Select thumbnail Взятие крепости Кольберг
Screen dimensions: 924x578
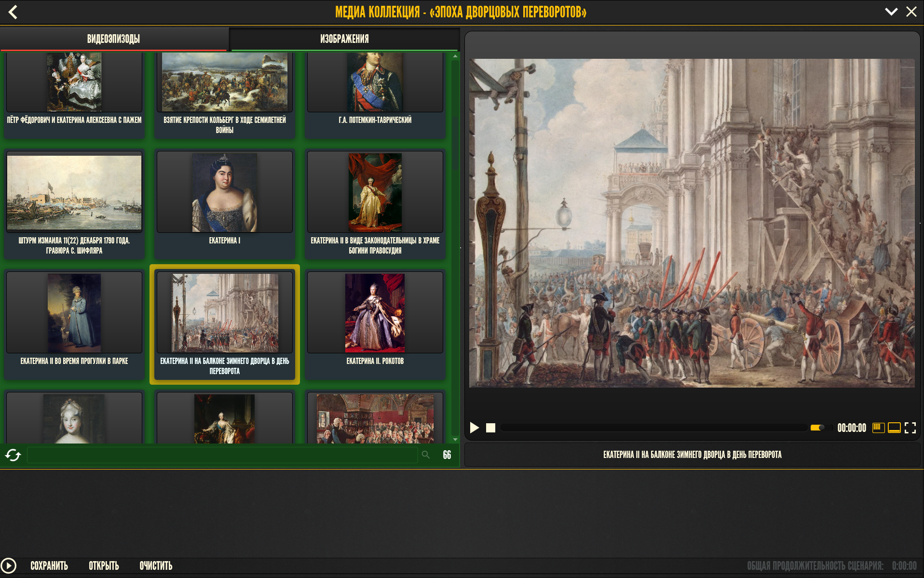tap(225, 95)
